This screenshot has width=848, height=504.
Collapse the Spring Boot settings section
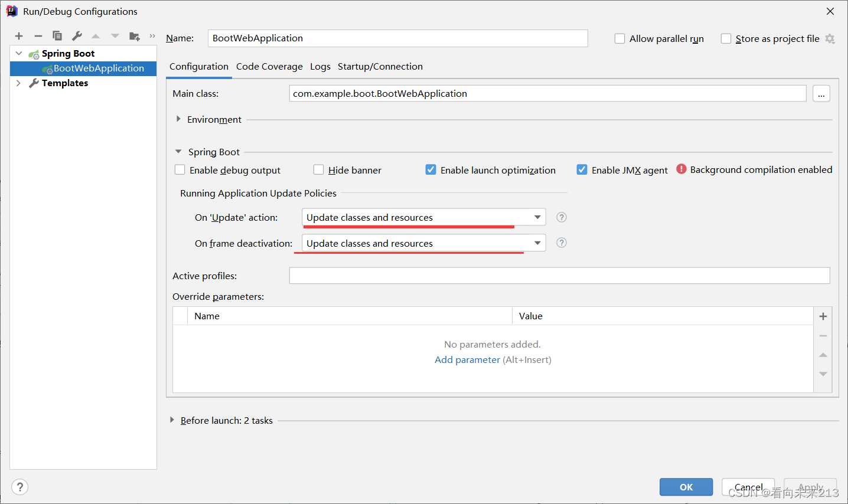pyautogui.click(x=178, y=152)
